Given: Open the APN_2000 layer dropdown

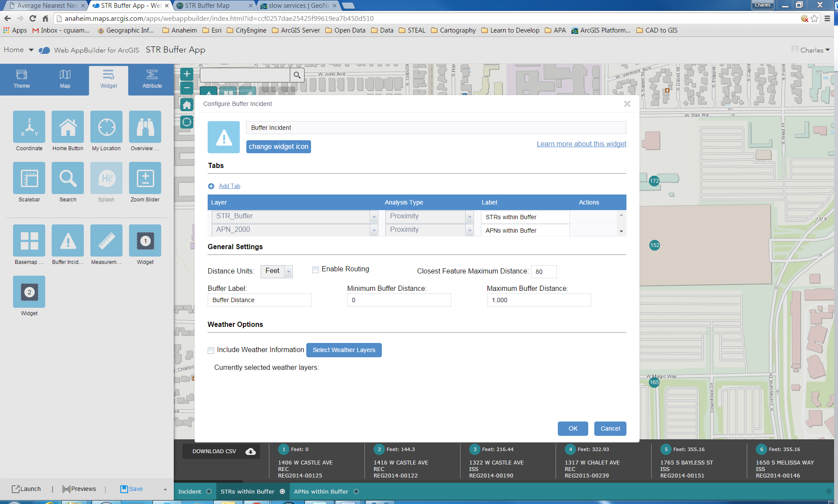Looking at the screenshot, I should pos(374,230).
